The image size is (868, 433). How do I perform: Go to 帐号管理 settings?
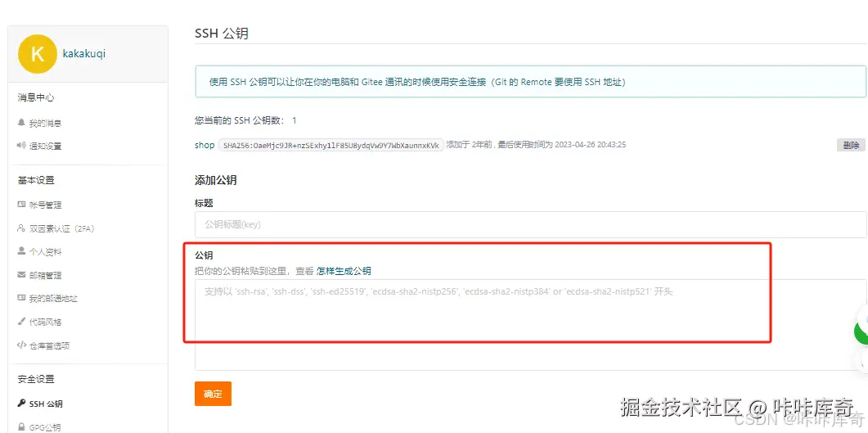tap(45, 205)
